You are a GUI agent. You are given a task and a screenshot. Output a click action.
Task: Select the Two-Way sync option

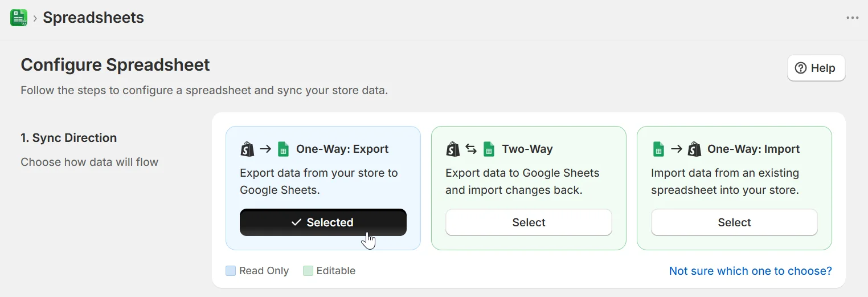click(529, 222)
